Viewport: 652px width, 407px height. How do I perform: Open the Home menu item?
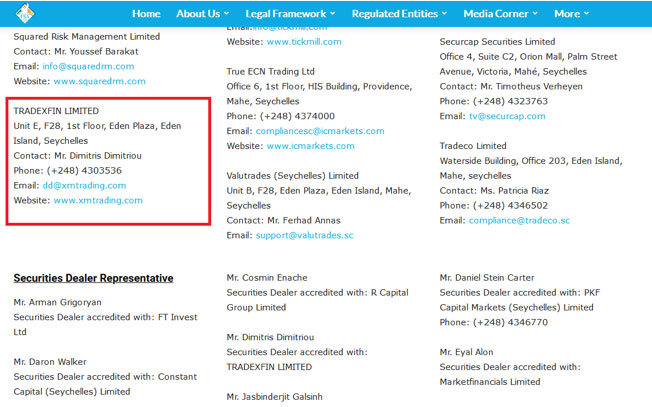146,14
